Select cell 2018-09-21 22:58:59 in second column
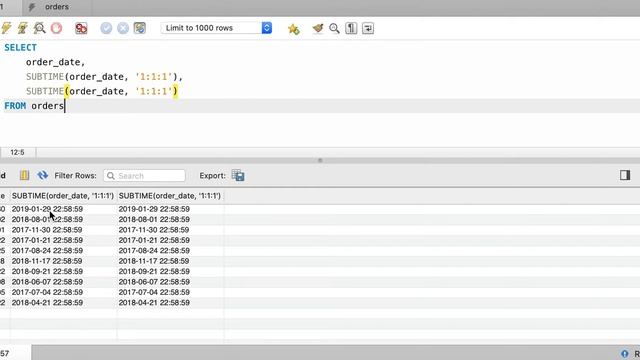The image size is (640, 360). [154, 271]
